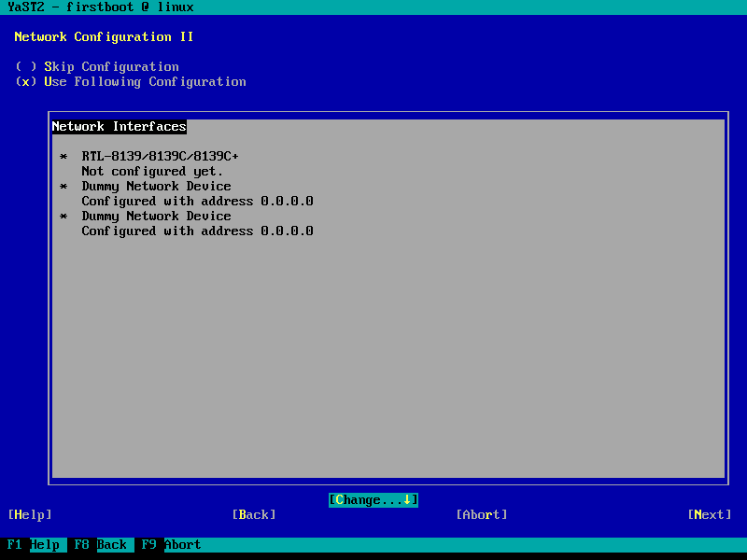Viewport: 747px width, 560px height.
Task: Click the [Next] button
Action: [710, 514]
